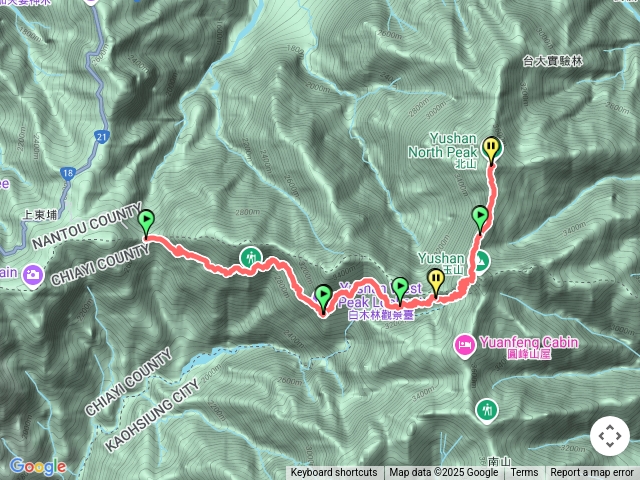Click the green start marker near Nantou County
640x480 pixels.
pyautogui.click(x=146, y=223)
